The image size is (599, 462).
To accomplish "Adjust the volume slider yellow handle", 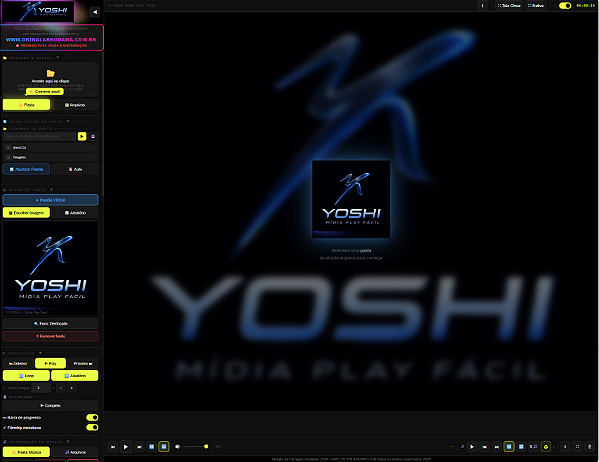I will [x=206, y=446].
